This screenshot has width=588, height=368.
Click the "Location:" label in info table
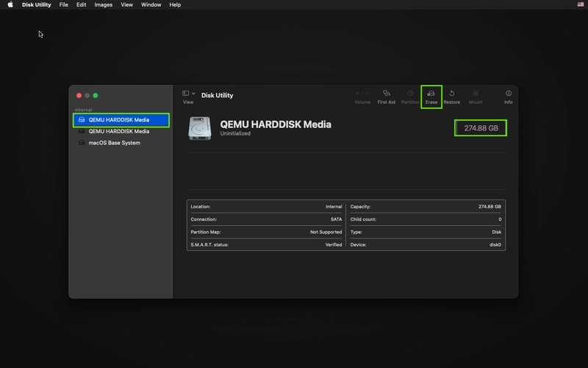[200, 207]
